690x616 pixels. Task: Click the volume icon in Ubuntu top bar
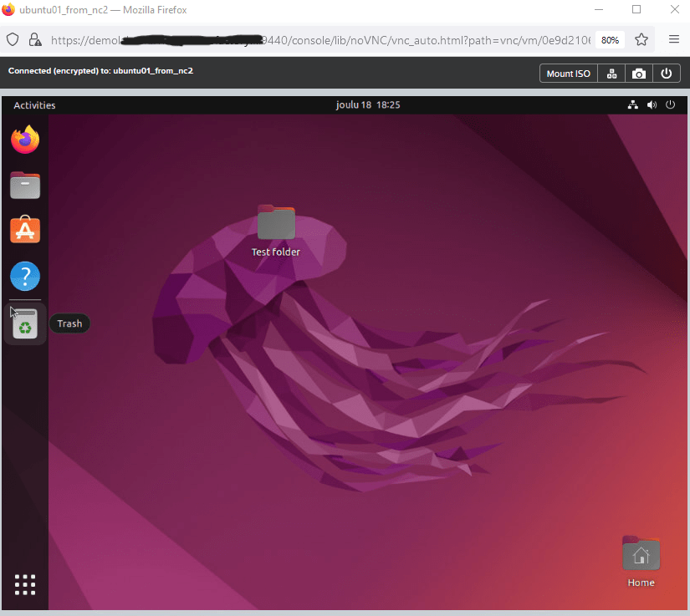(x=652, y=105)
